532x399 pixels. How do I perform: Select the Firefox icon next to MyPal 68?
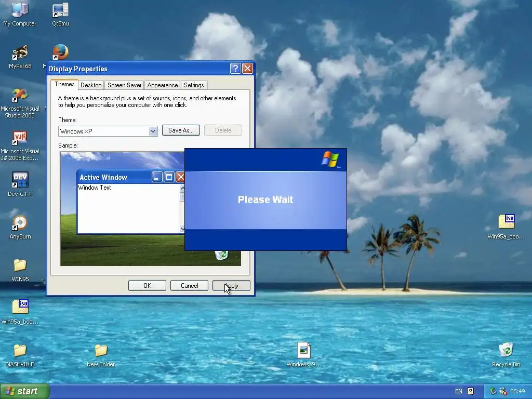(x=60, y=52)
